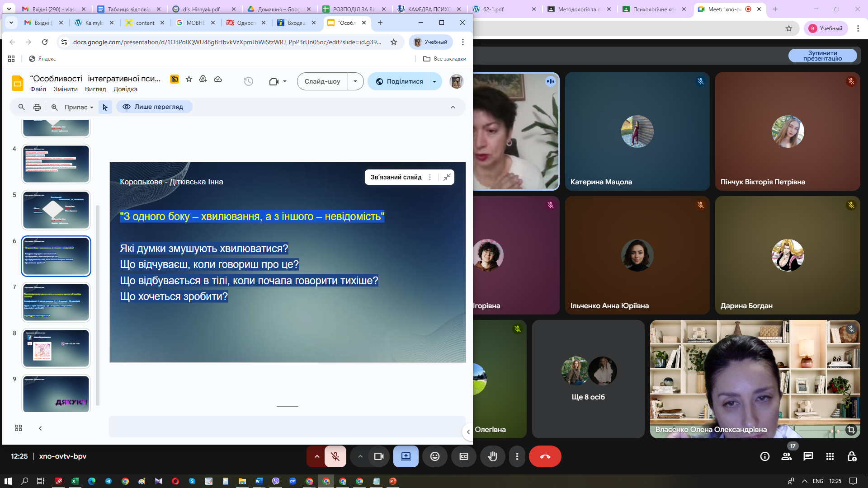
Task: Unmute microphone in Meet controls
Action: [x=335, y=456]
